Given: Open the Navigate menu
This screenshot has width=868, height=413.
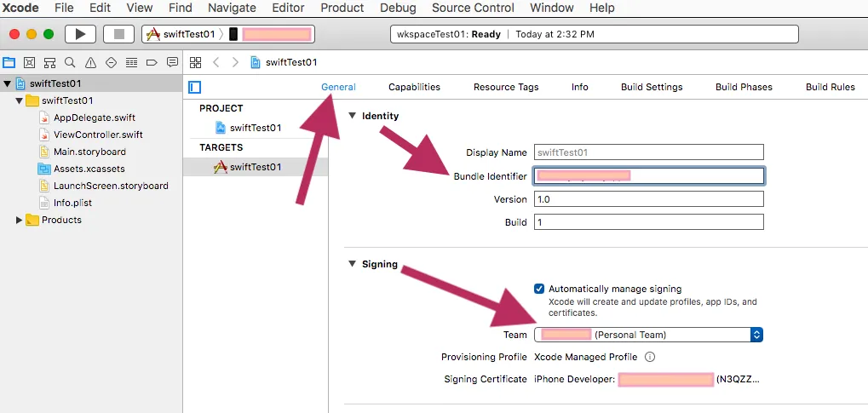Looking at the screenshot, I should click(x=232, y=8).
